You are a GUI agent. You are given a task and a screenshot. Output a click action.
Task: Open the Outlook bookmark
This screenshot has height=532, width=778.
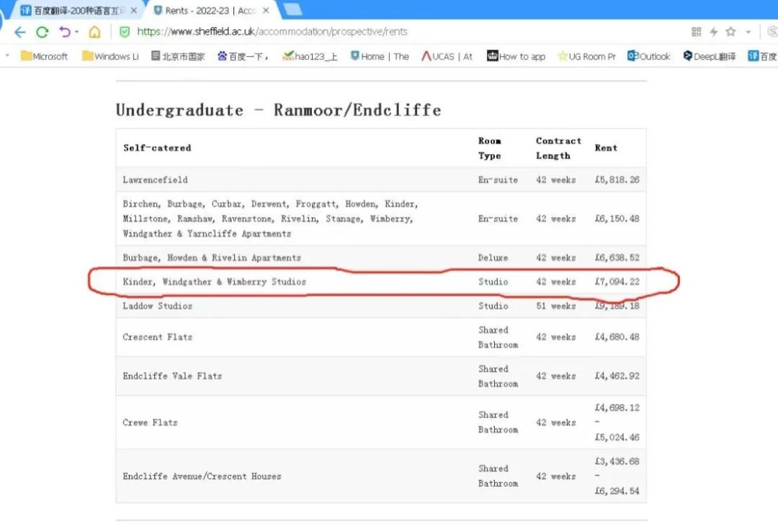pos(649,57)
